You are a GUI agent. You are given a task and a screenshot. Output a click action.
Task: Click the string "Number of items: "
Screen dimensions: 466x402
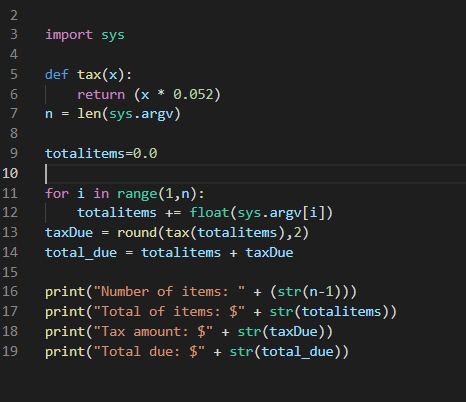(x=169, y=292)
